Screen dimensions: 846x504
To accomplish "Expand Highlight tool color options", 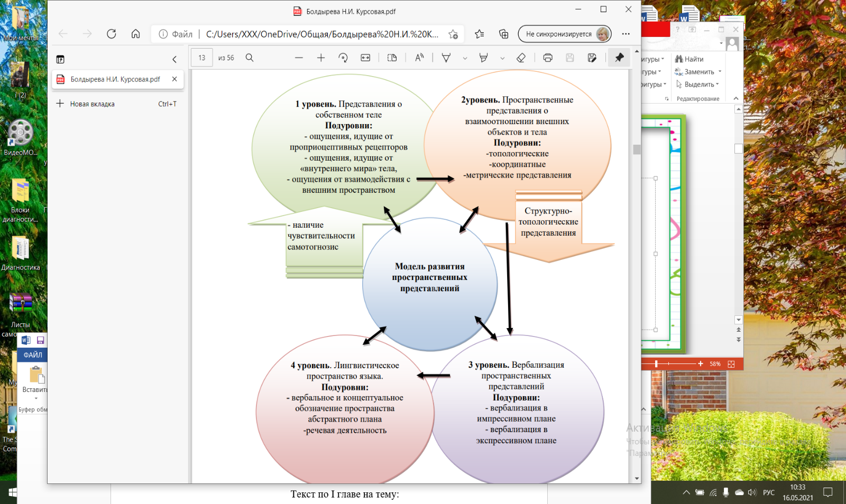I will (502, 58).
